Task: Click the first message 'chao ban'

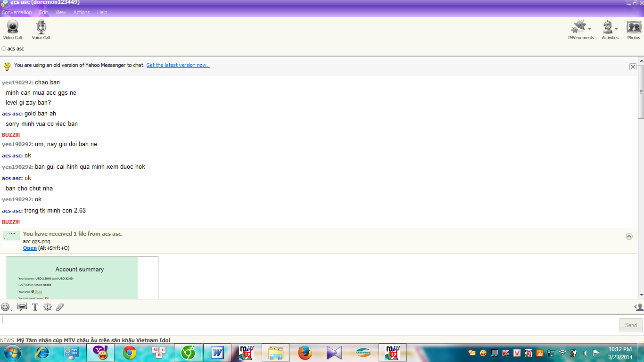Action: pos(47,82)
